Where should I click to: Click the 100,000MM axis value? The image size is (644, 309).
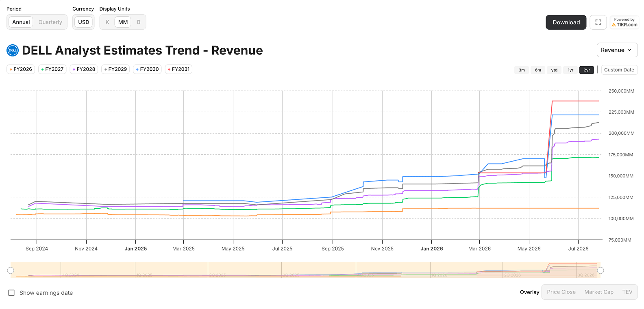(621, 218)
